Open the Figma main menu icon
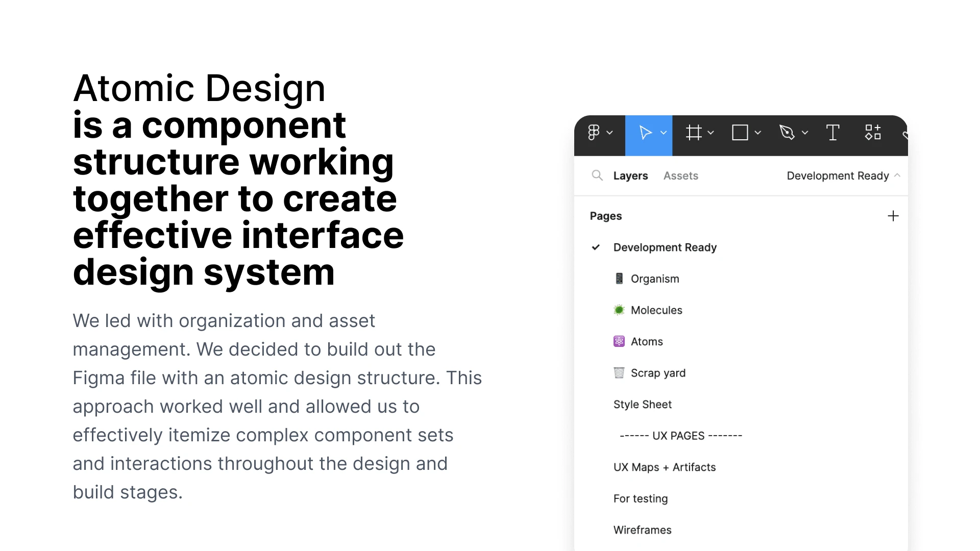This screenshot has width=980, height=551. (594, 133)
